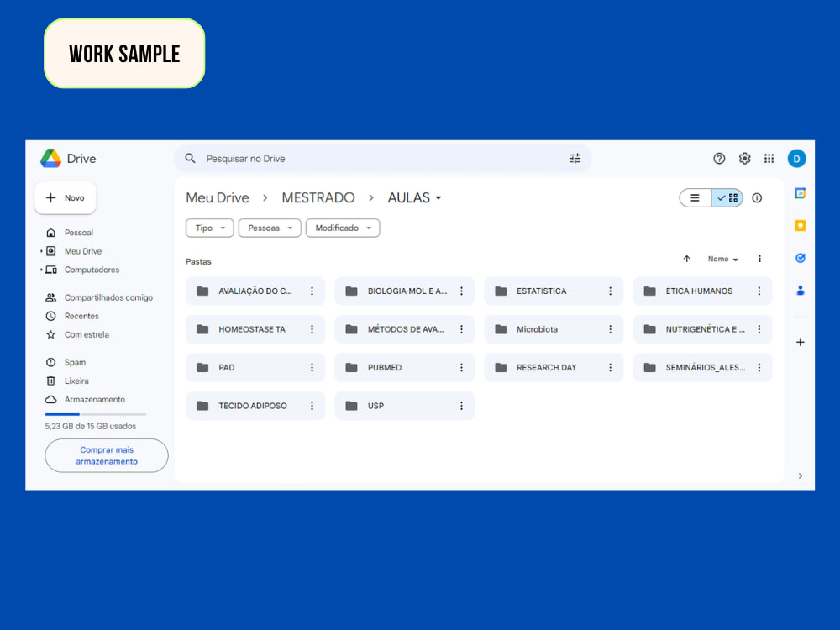This screenshot has height=630, width=840.
Task: Click the 5,23 GB de 15 GB usados text
Action: click(x=91, y=427)
